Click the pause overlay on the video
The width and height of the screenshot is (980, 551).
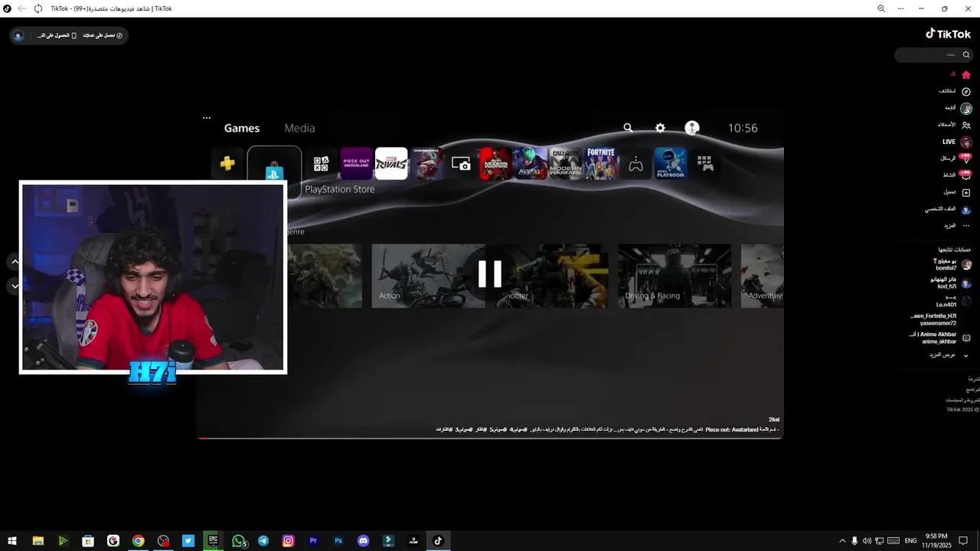click(x=490, y=274)
